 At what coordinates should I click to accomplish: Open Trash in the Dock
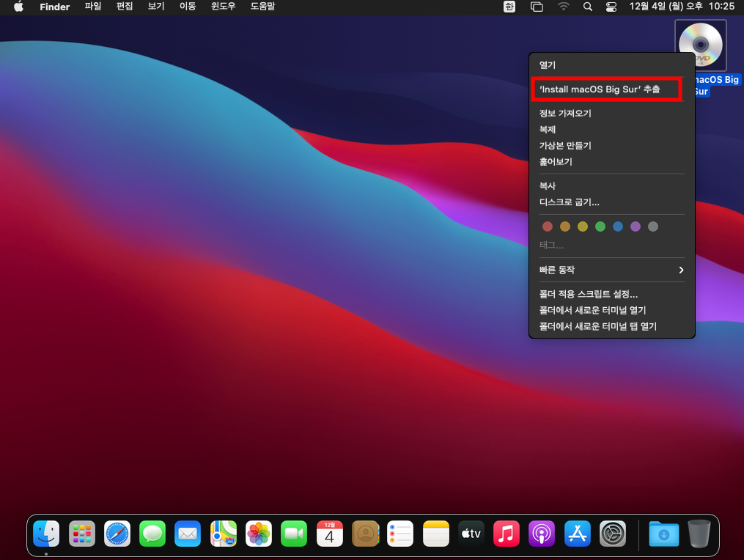(699, 534)
